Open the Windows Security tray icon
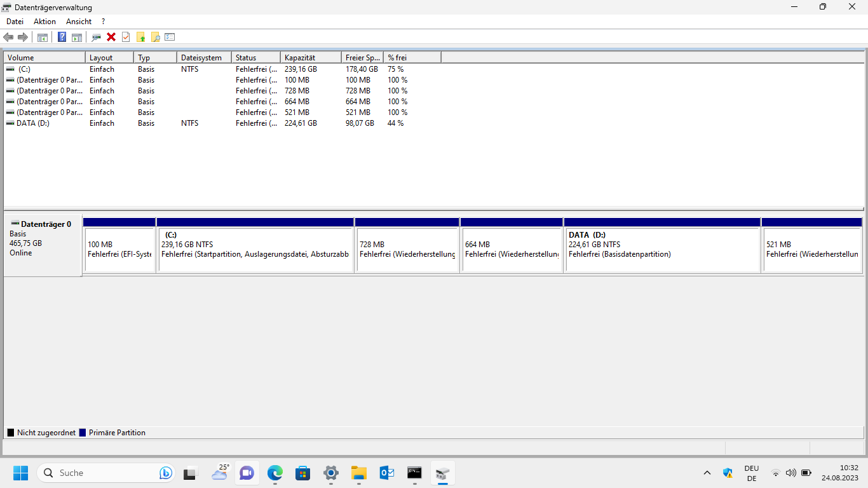Screen dimensions: 868x488 (x=728, y=473)
